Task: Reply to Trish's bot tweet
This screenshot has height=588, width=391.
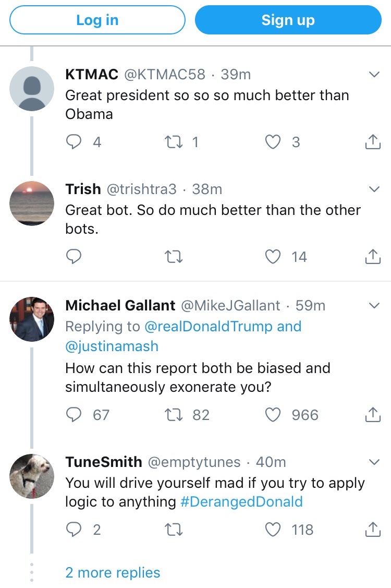Action: pyautogui.click(x=75, y=257)
